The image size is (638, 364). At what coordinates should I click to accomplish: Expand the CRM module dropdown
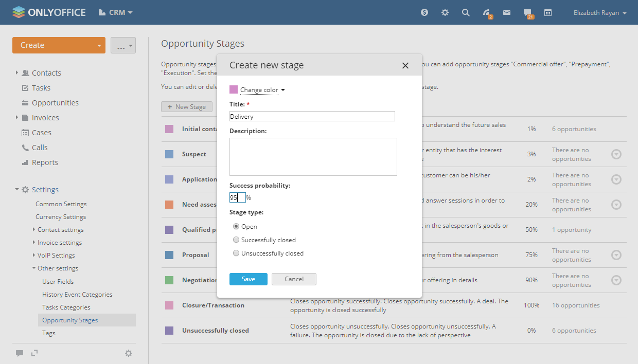point(116,12)
